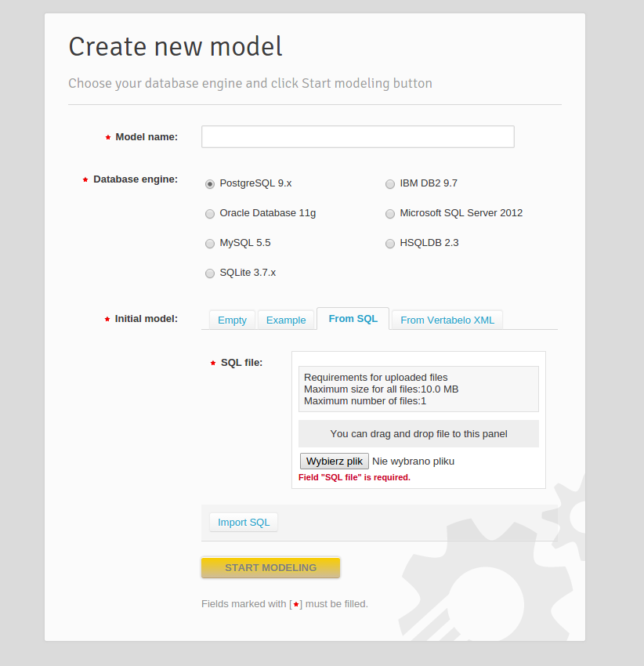Choose Oracle Database 11g engine
This screenshot has height=666, width=644.
pyautogui.click(x=210, y=214)
